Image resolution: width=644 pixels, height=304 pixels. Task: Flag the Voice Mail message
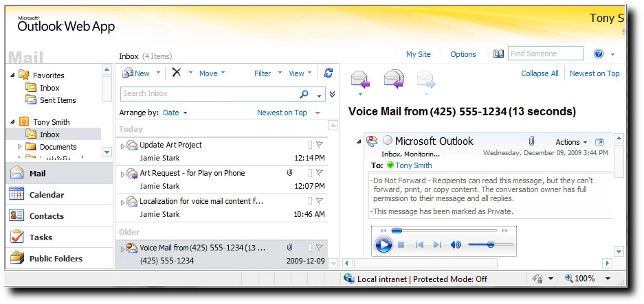click(320, 247)
